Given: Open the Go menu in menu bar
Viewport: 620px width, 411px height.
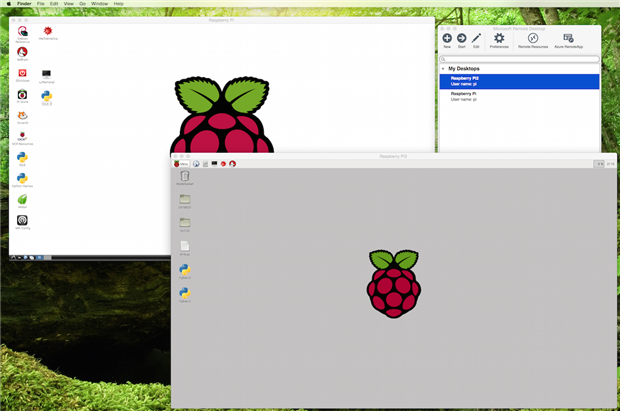Looking at the screenshot, I should click(x=82, y=4).
